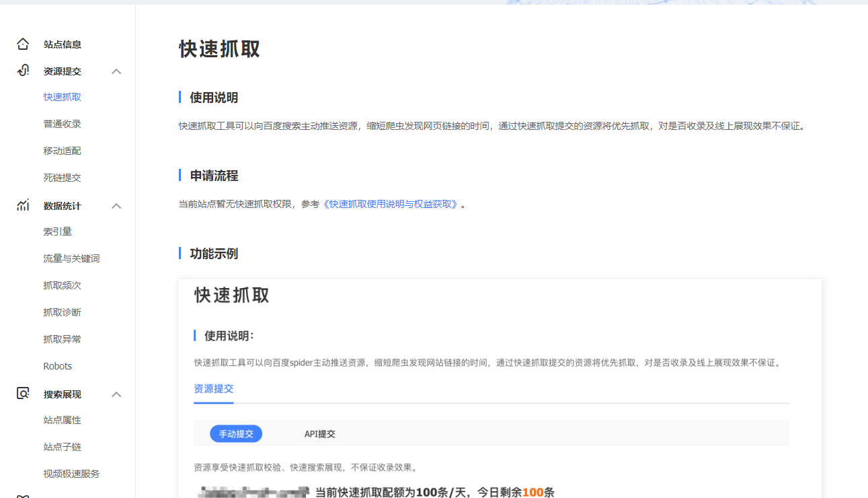Click the 资源提交 section icon
This screenshot has height=498, width=868.
(x=23, y=71)
